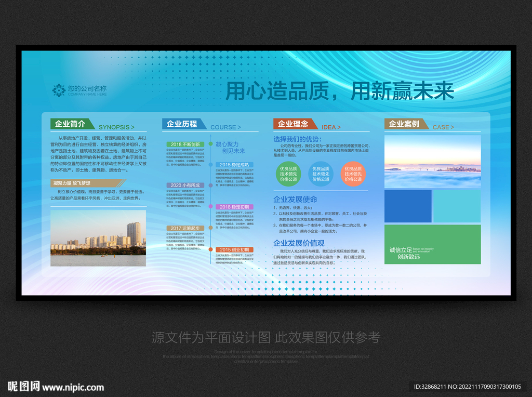The width and height of the screenshot is (532, 397).
Task: Open the CASE > link
Action: pyautogui.click(x=443, y=127)
